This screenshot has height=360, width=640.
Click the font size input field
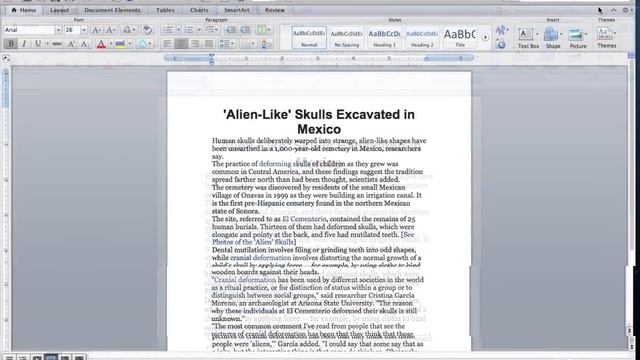[72, 30]
